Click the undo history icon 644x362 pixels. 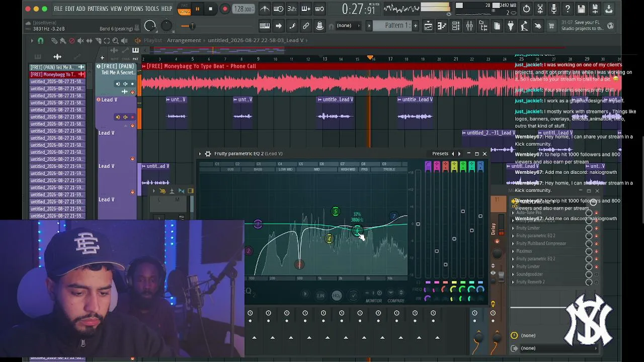tap(526, 9)
